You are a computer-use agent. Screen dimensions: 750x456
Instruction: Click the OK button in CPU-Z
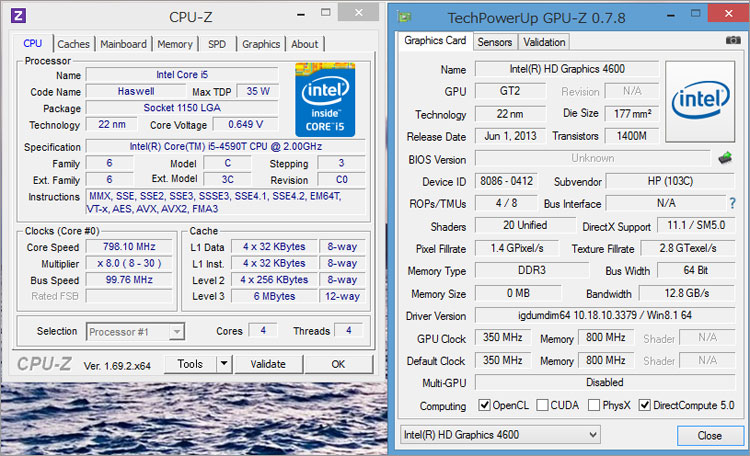338,364
